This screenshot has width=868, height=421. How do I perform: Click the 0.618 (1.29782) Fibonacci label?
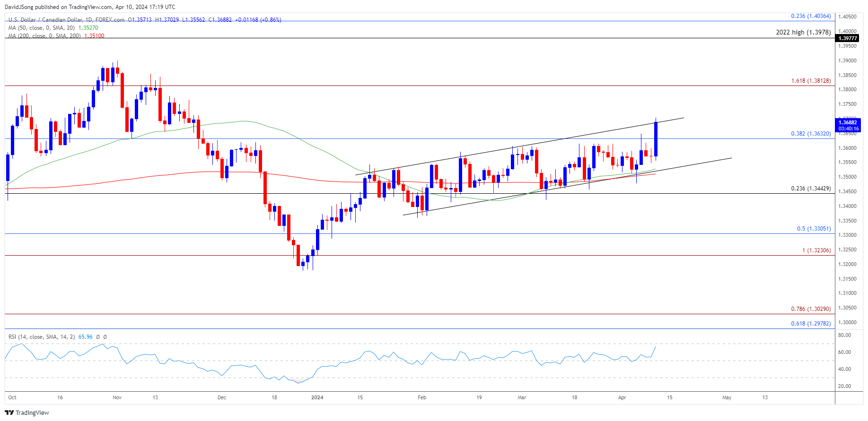[x=811, y=324]
